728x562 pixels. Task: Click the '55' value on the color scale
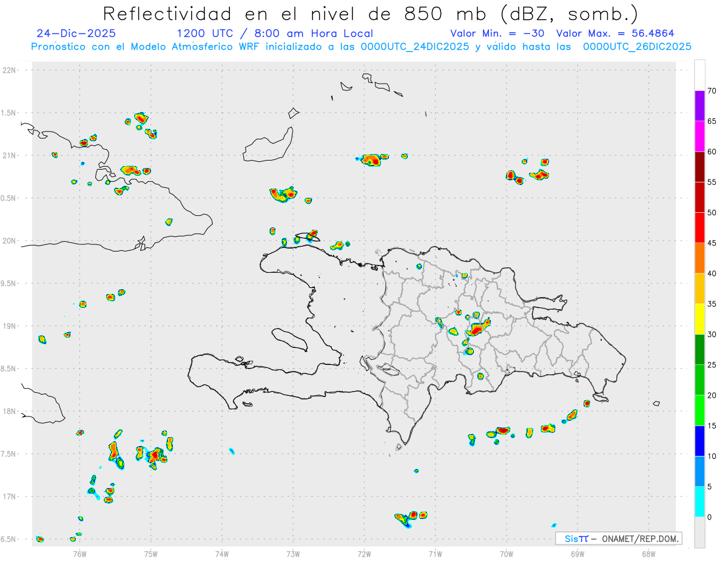(712, 182)
